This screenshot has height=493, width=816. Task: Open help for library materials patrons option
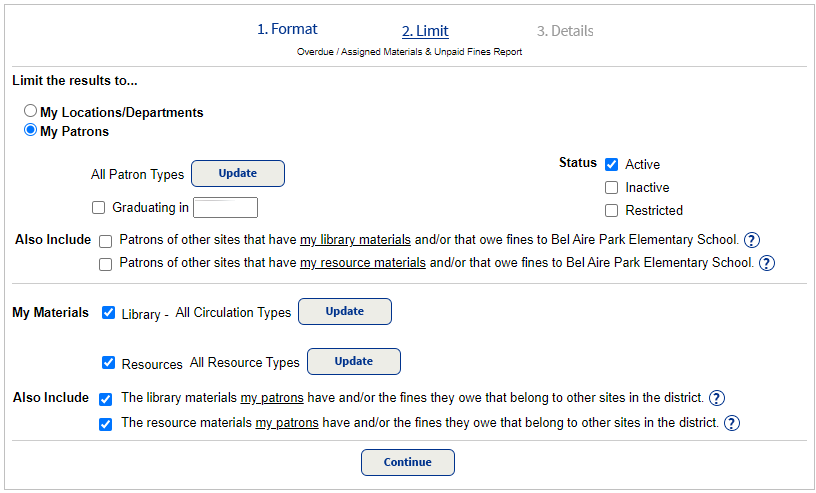752,240
